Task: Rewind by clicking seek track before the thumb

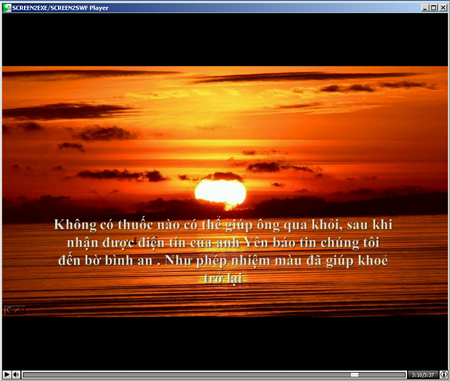Action: [x=187, y=375]
